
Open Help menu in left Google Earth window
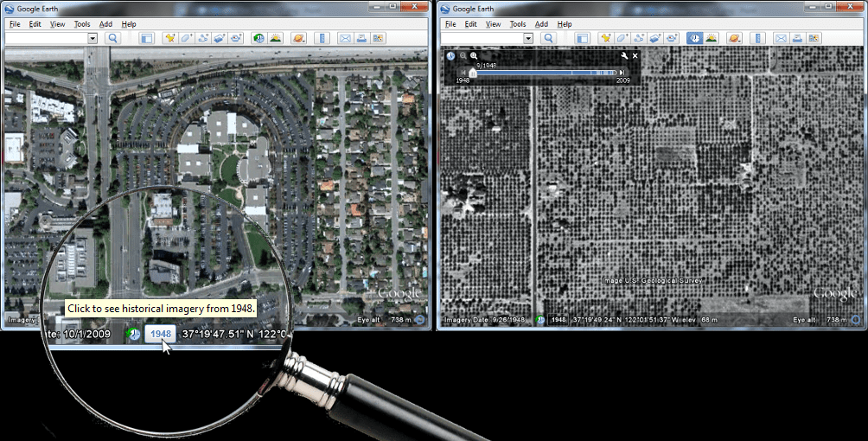[129, 24]
